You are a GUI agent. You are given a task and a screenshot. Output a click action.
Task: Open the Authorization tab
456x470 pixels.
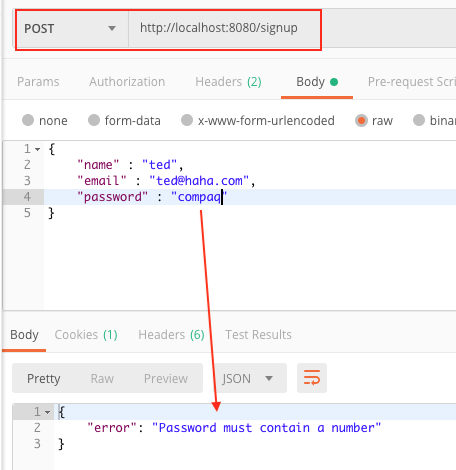tap(127, 82)
